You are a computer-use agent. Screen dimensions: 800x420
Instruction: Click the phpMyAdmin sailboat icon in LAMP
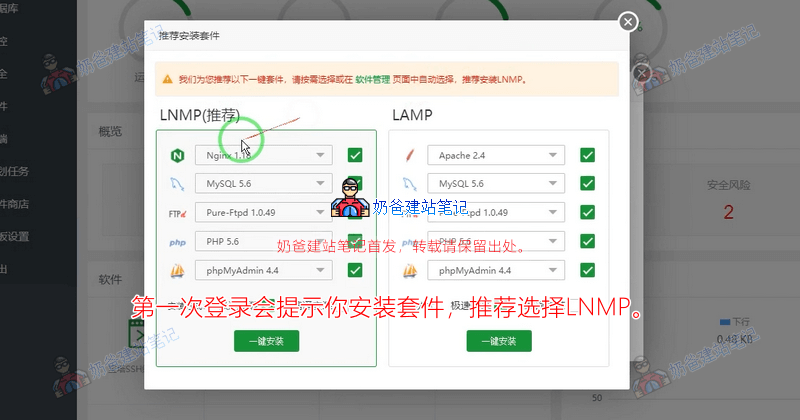click(410, 271)
